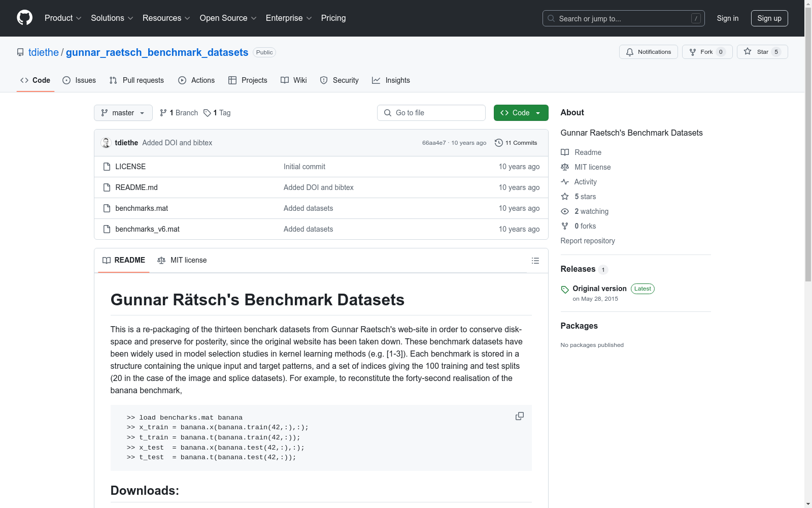Image resolution: width=812 pixels, height=508 pixels.
Task: Open the README outline list icon
Action: [535, 261]
